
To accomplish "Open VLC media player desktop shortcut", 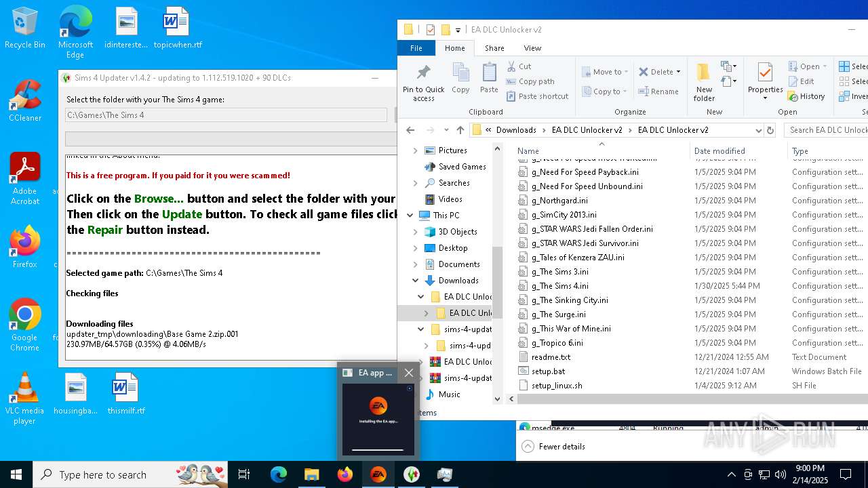I will pyautogui.click(x=25, y=399).
